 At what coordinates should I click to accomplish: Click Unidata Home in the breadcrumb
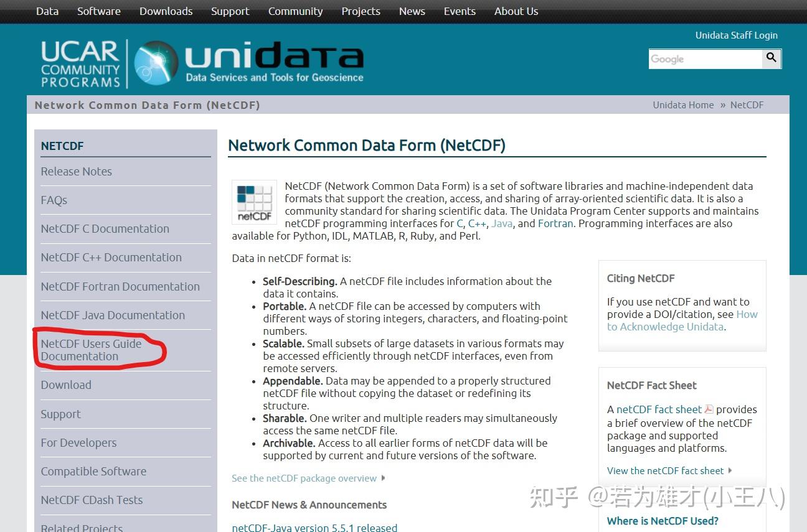click(683, 105)
